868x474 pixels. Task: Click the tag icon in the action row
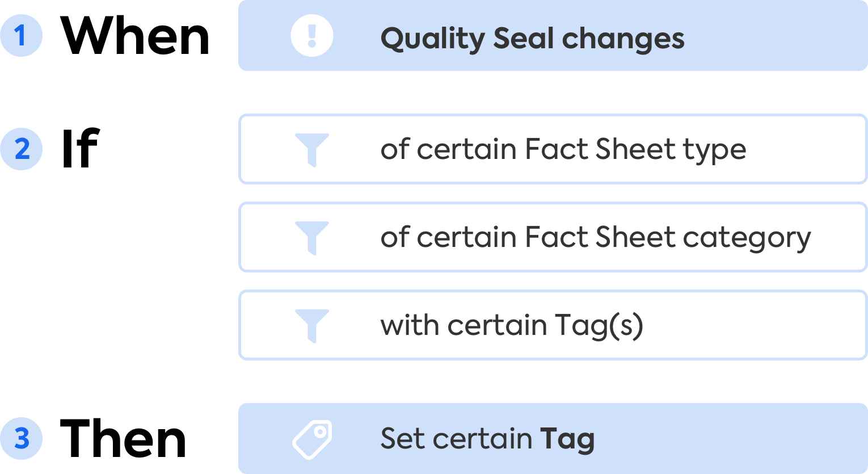pos(311,439)
